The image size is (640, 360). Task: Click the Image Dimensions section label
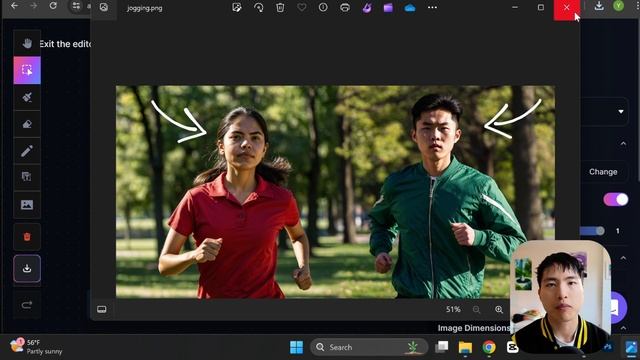(x=474, y=328)
